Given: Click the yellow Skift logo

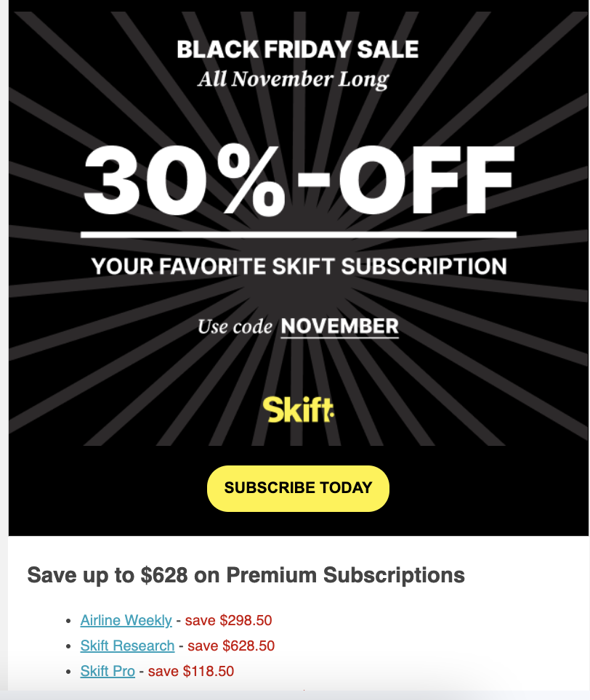Looking at the screenshot, I should coord(298,410).
